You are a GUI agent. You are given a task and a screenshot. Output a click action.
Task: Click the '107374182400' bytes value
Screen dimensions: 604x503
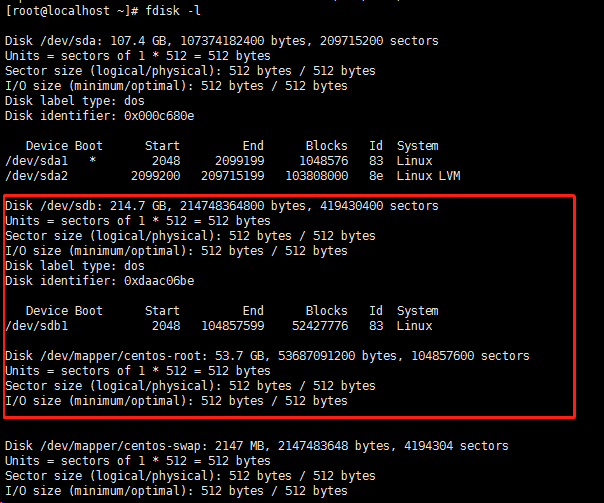(x=222, y=41)
